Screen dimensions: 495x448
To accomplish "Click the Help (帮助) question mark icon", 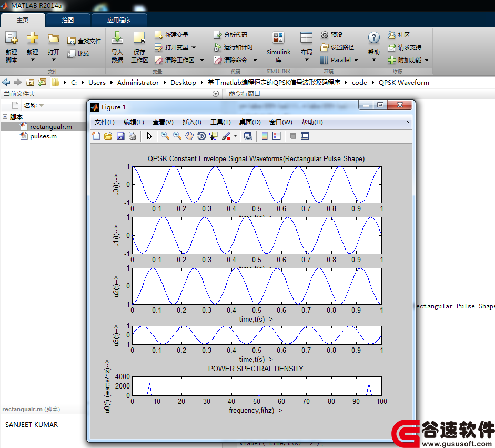I will pos(374,37).
